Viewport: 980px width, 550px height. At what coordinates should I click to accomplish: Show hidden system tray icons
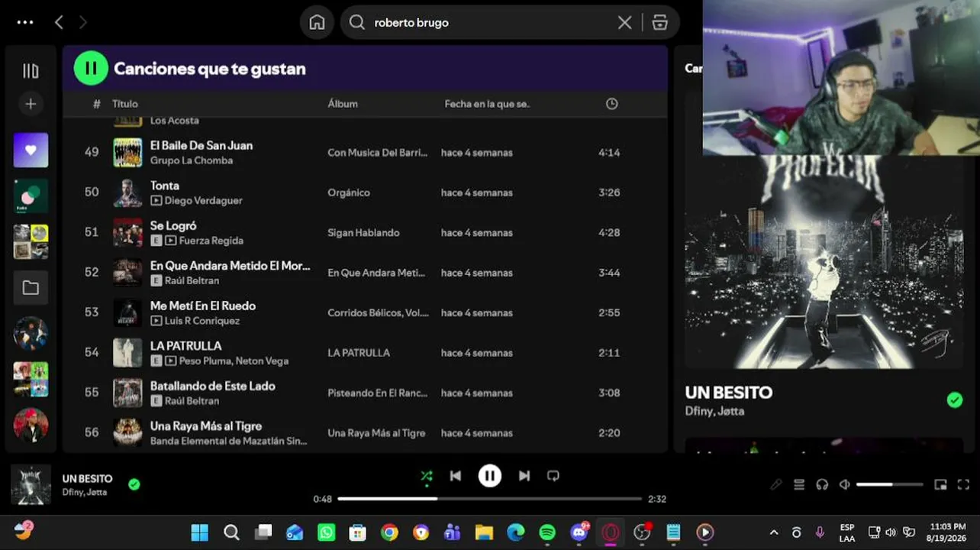click(x=774, y=532)
